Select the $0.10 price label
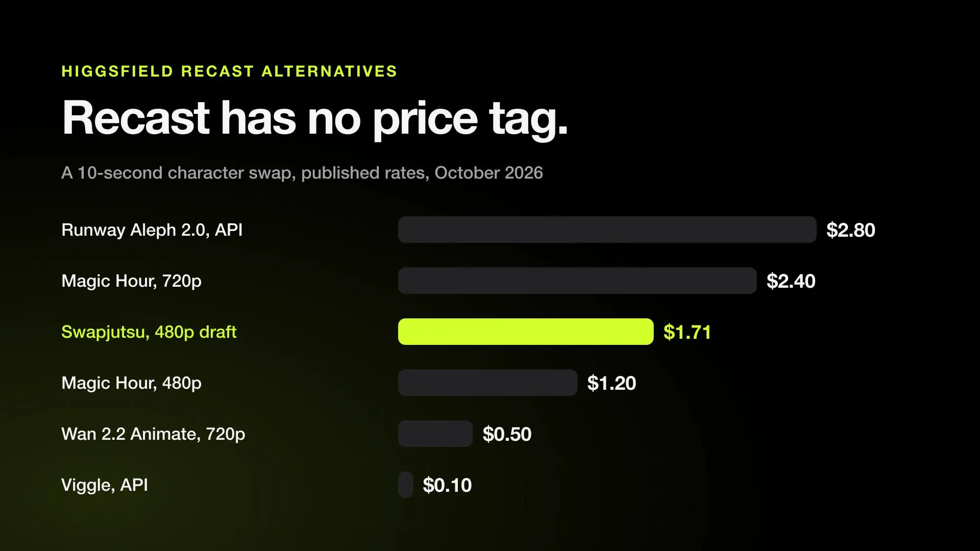980x551 pixels. point(447,485)
